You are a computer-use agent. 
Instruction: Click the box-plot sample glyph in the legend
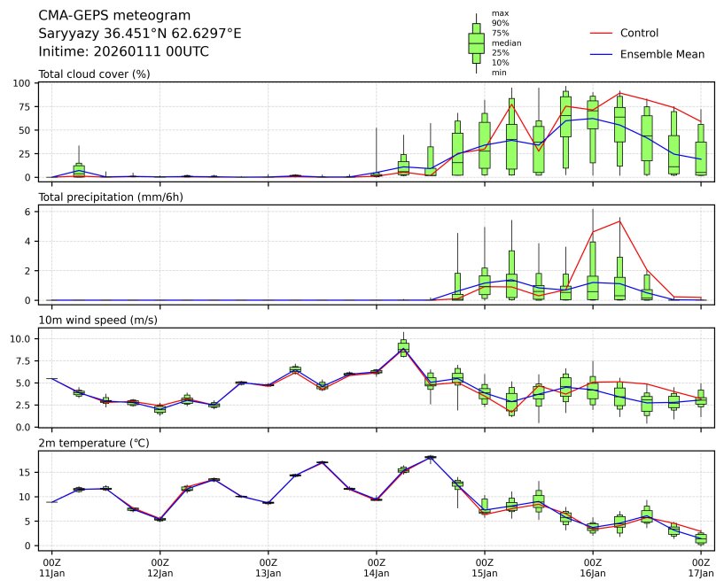pyautogui.click(x=476, y=43)
